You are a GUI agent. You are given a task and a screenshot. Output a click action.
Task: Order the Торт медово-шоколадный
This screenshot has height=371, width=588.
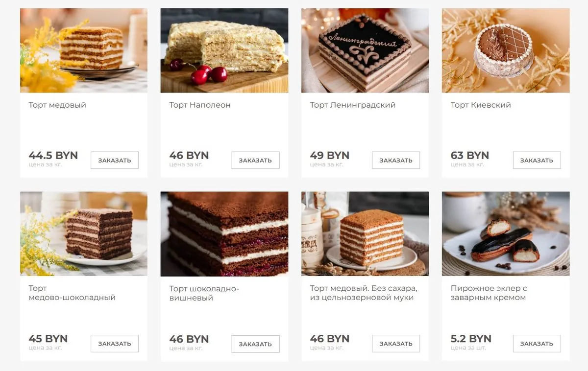coord(115,344)
